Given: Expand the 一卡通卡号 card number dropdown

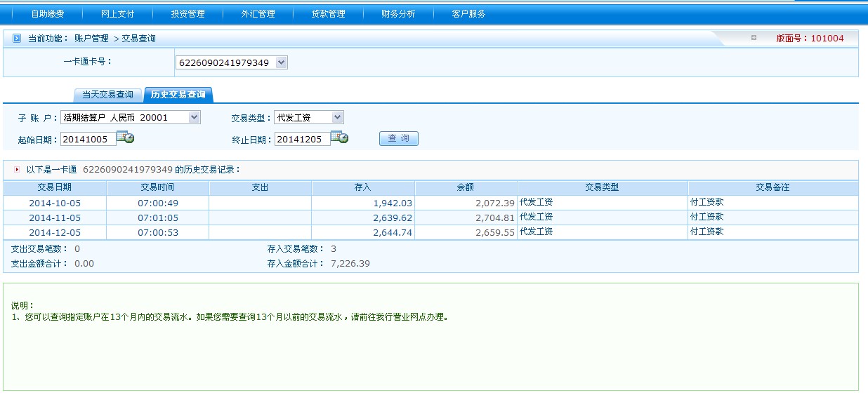Looking at the screenshot, I should click(282, 63).
